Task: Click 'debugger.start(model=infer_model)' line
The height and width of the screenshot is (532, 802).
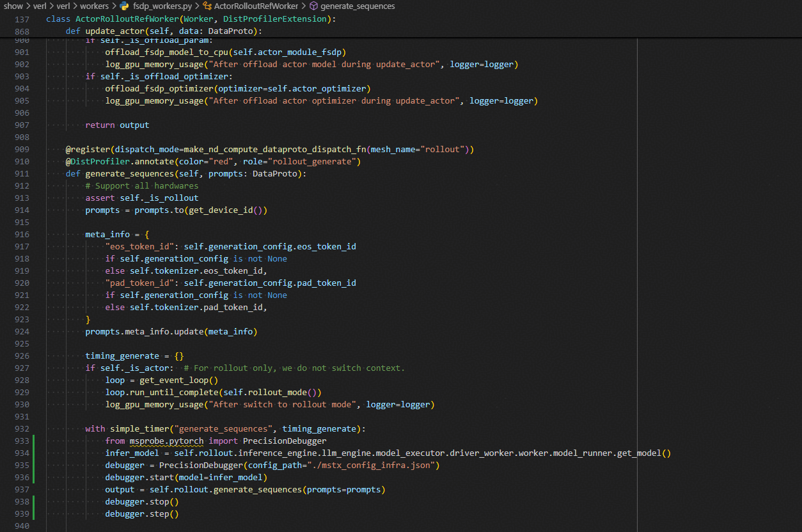Action: 186,478
